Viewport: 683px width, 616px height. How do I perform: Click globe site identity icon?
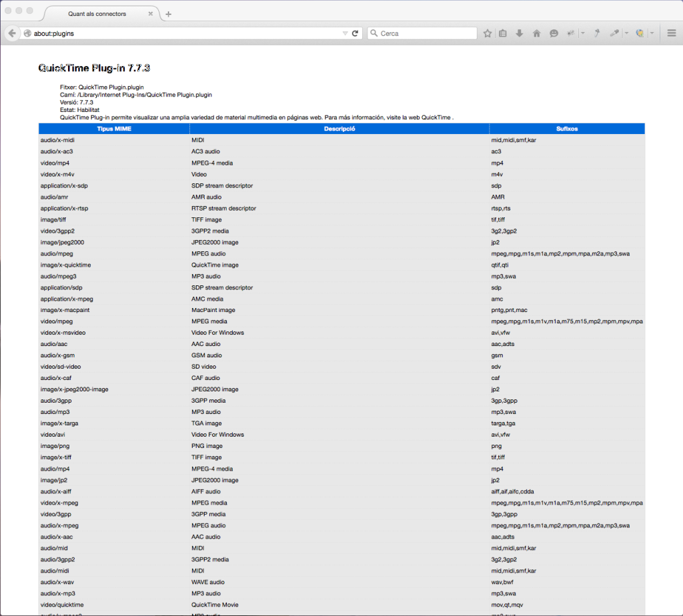27,33
